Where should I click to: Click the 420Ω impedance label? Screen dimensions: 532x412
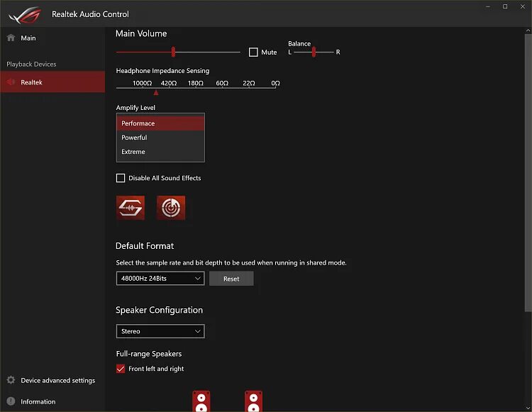point(169,83)
